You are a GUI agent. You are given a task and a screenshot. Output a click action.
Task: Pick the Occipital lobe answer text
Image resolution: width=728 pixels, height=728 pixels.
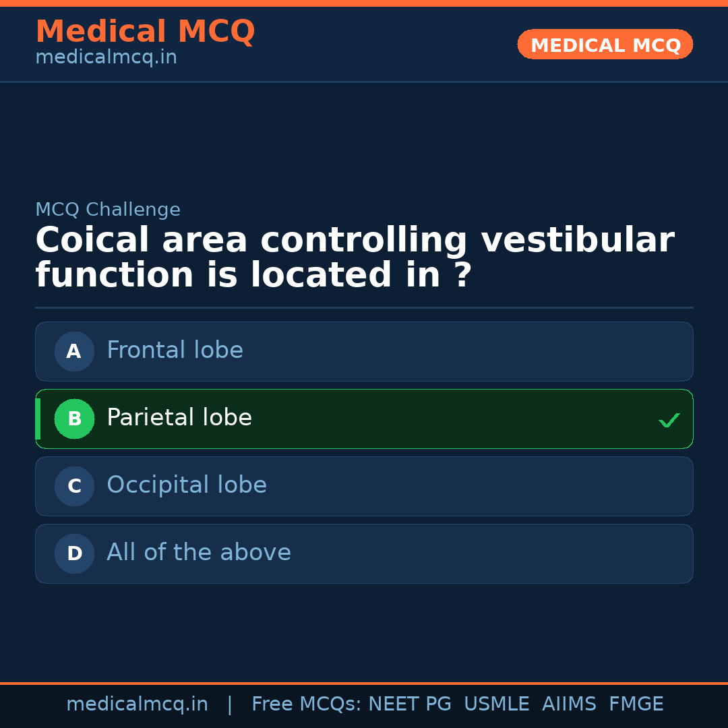point(187,485)
